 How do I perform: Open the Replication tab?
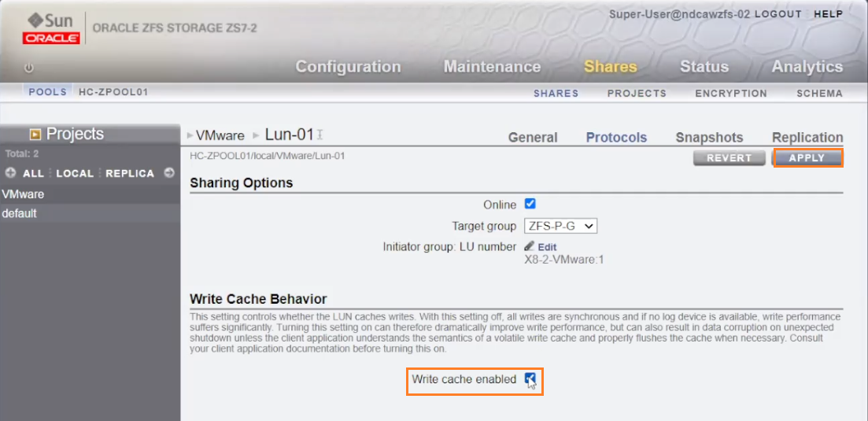(x=807, y=137)
